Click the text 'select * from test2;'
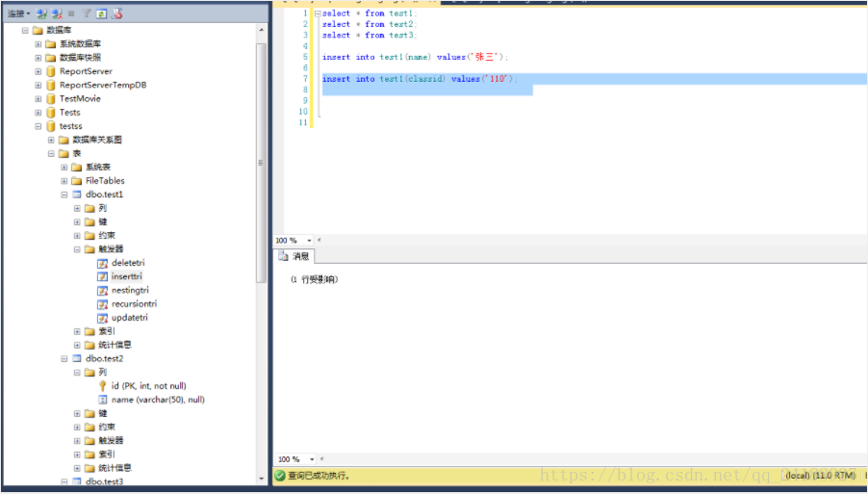Screen dimensions: 868x494 [370, 24]
